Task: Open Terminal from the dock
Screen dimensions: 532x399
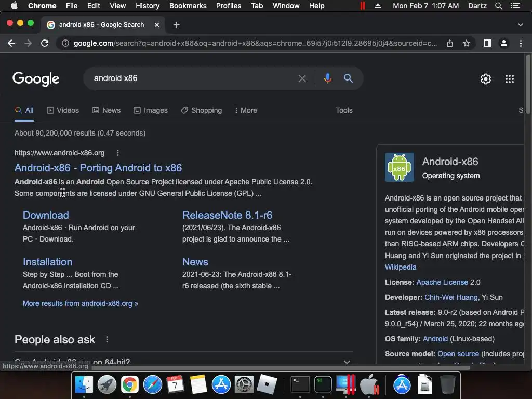Action: coord(300,385)
